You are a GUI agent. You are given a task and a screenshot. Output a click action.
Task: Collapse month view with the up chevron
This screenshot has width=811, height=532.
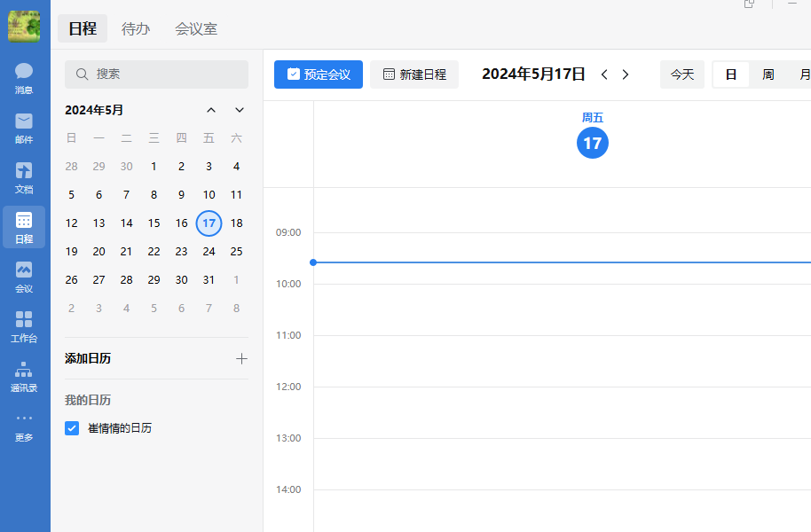click(x=211, y=110)
